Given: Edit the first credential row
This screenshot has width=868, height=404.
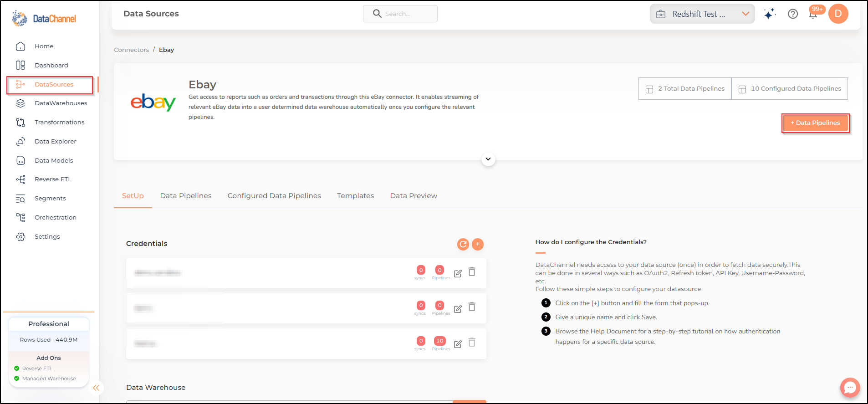Looking at the screenshot, I should pos(458,273).
